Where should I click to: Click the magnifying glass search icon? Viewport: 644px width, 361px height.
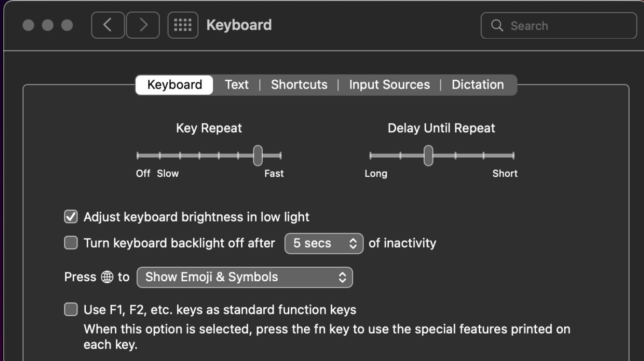[497, 25]
